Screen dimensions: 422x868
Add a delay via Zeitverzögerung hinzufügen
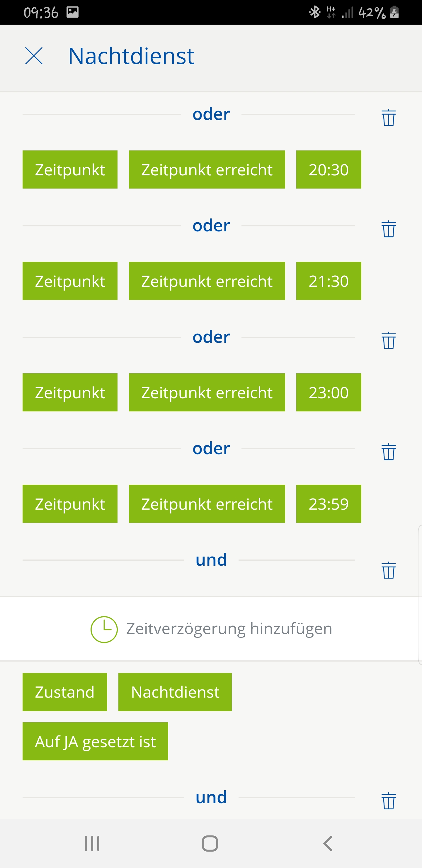tap(229, 629)
